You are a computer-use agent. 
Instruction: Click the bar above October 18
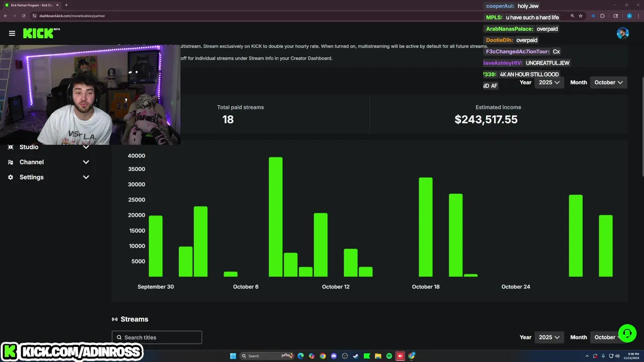[x=426, y=227]
